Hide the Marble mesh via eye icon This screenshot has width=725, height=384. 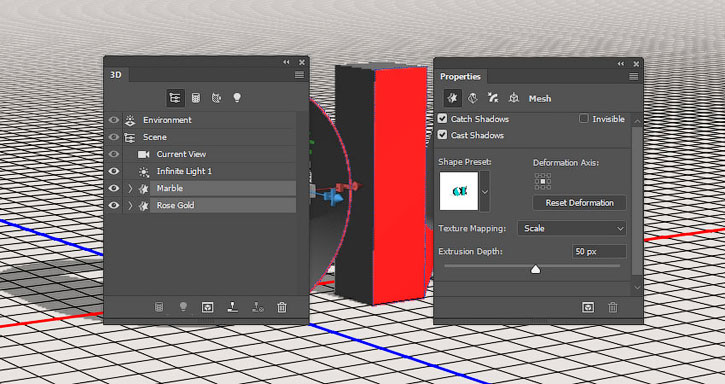(114, 188)
